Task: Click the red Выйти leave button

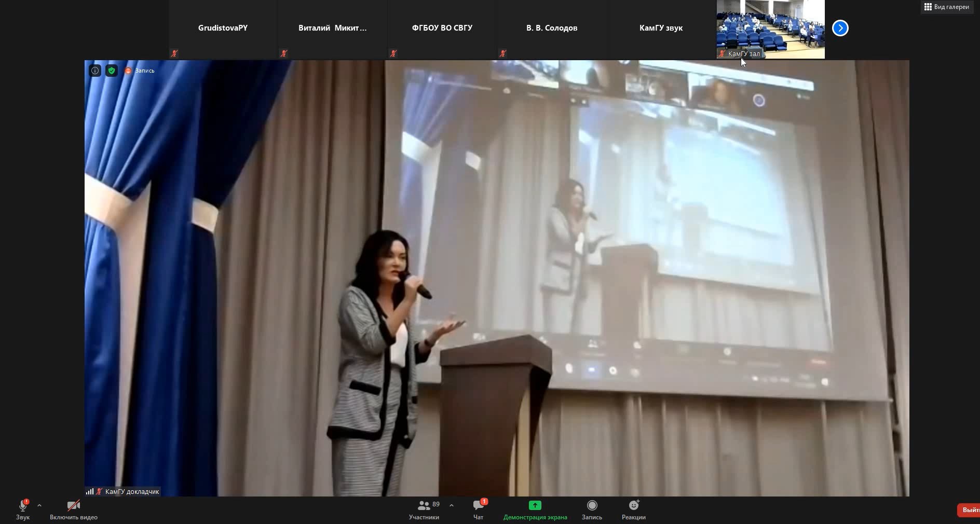Action: coord(970,510)
